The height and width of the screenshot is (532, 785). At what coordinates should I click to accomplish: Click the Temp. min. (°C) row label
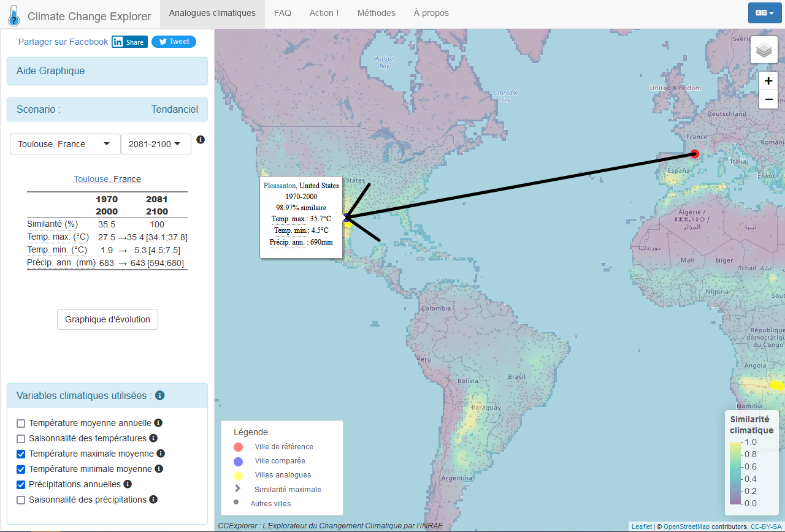(x=57, y=250)
